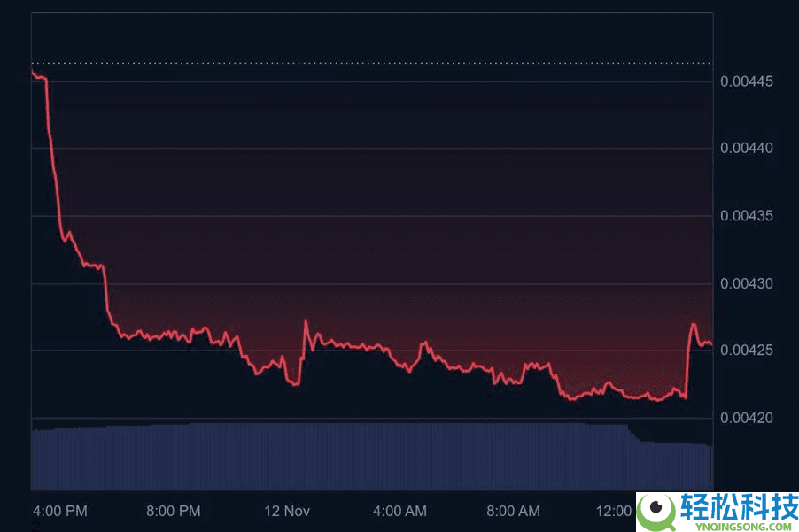Viewport: 799px width, 532px height.
Task: Click the 4:00 PM time axis label
Action: point(60,511)
